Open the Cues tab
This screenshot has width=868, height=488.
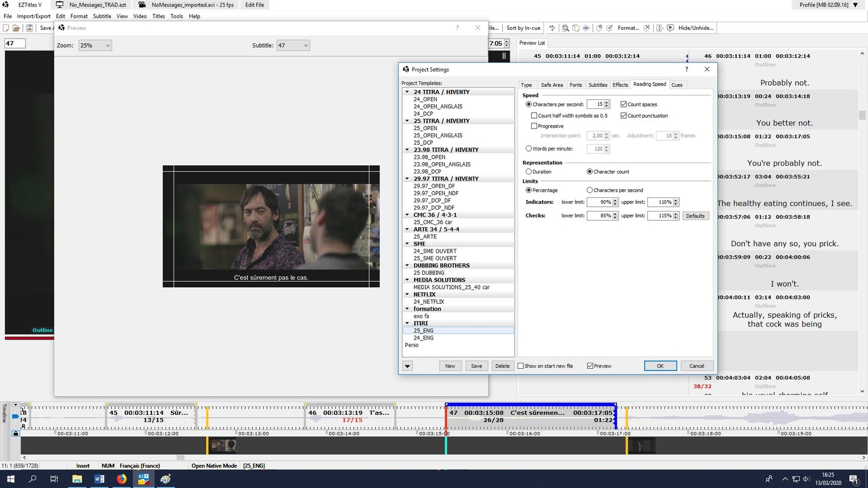point(677,85)
